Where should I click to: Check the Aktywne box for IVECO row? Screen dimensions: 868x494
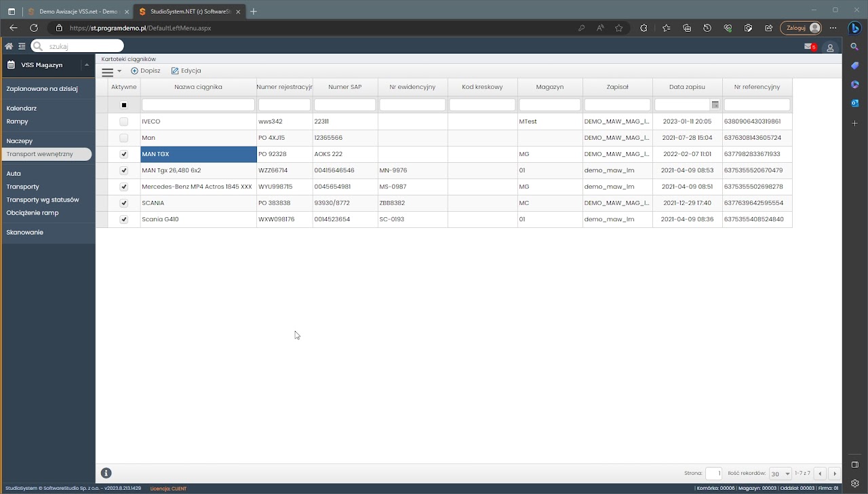coord(123,121)
